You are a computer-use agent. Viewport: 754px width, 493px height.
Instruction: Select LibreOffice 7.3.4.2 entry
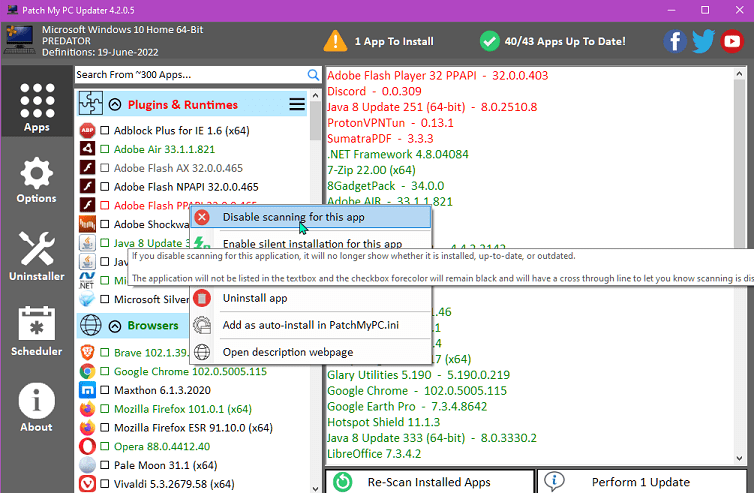(x=374, y=454)
